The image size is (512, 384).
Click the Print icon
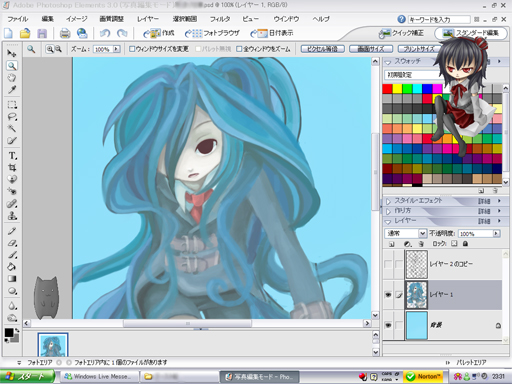(x=65, y=33)
